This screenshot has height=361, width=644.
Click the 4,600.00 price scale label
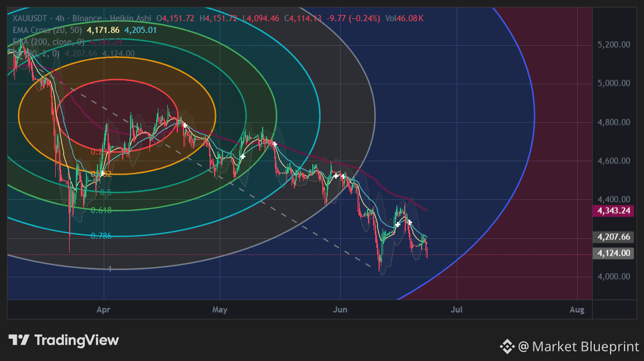tap(613, 161)
